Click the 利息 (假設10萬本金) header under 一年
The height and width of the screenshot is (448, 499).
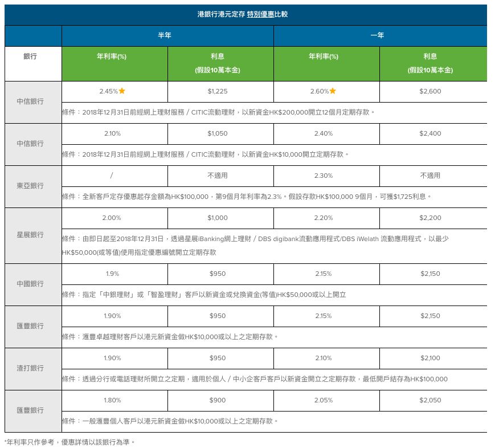pyautogui.click(x=433, y=64)
